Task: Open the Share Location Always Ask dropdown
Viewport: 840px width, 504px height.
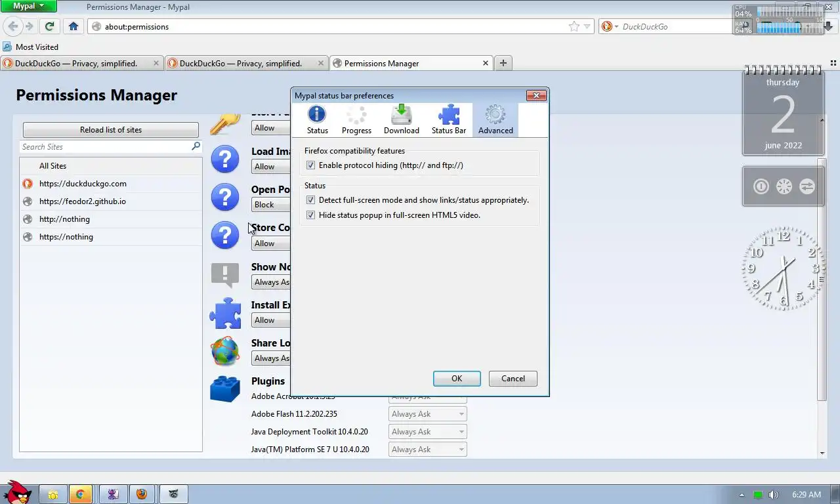Action: coord(270,358)
